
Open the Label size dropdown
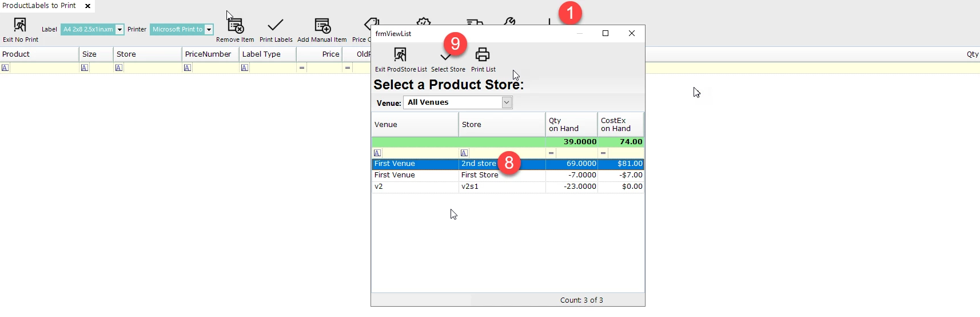pos(119,30)
